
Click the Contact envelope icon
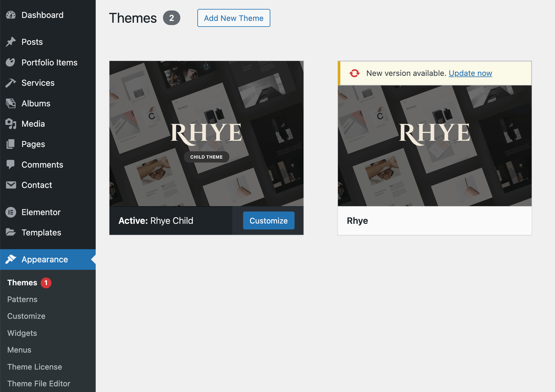pos(11,185)
